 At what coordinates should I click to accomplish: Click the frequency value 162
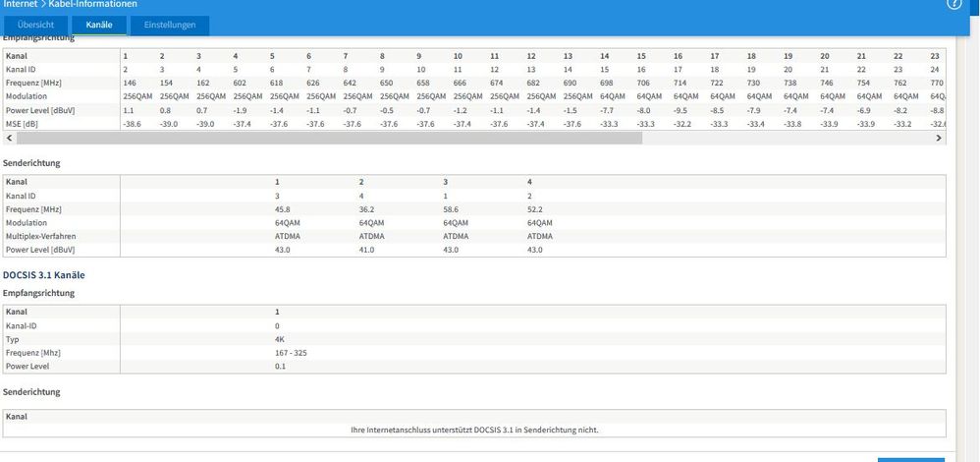(x=202, y=83)
